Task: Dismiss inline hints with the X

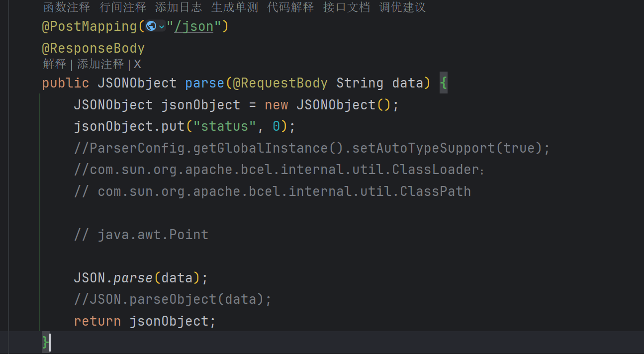Action: pos(137,64)
